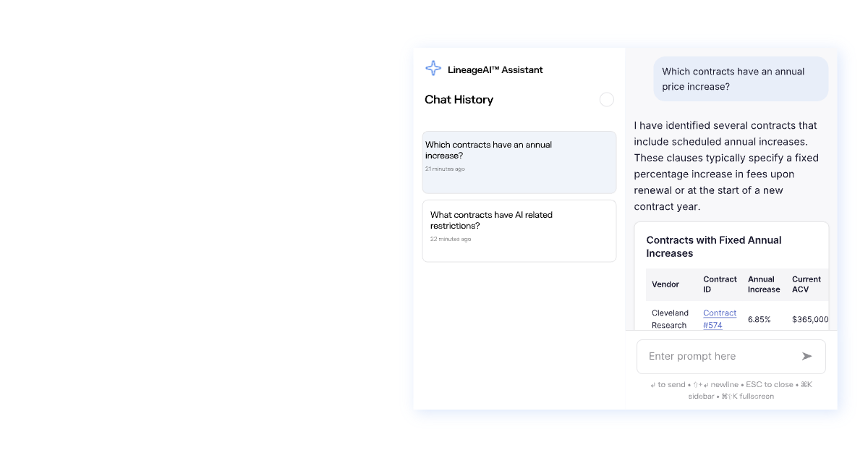Click the Contracts with Fixed Annual Increases title
The image size is (868, 453).
pos(714,247)
